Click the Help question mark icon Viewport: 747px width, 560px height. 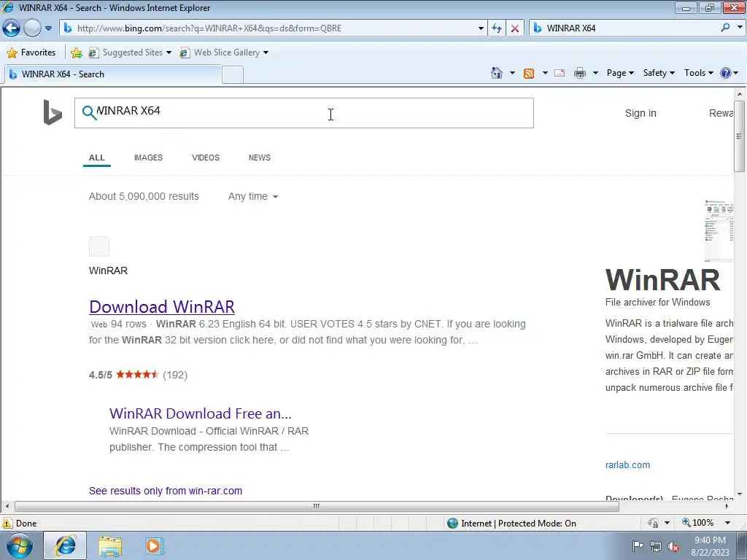(726, 73)
